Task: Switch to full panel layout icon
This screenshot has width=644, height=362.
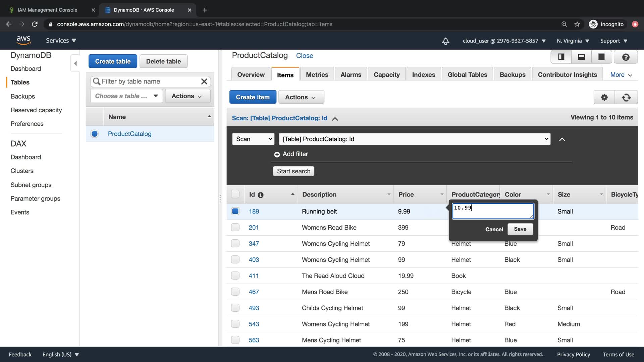Action: tap(601, 57)
